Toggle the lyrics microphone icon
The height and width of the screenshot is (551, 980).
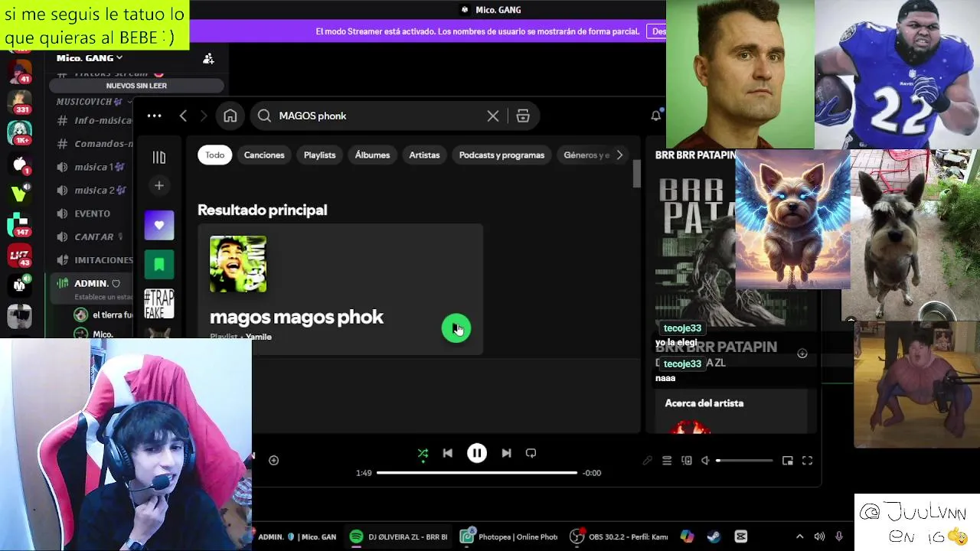click(x=647, y=460)
